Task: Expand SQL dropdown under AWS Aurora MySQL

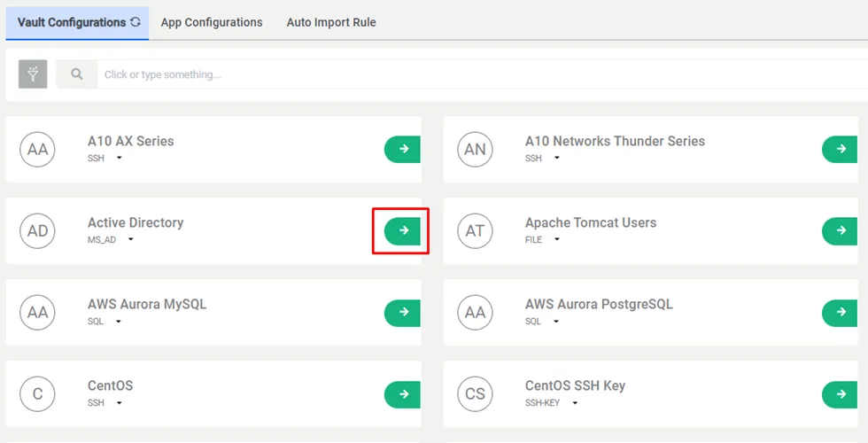Action: click(x=119, y=322)
